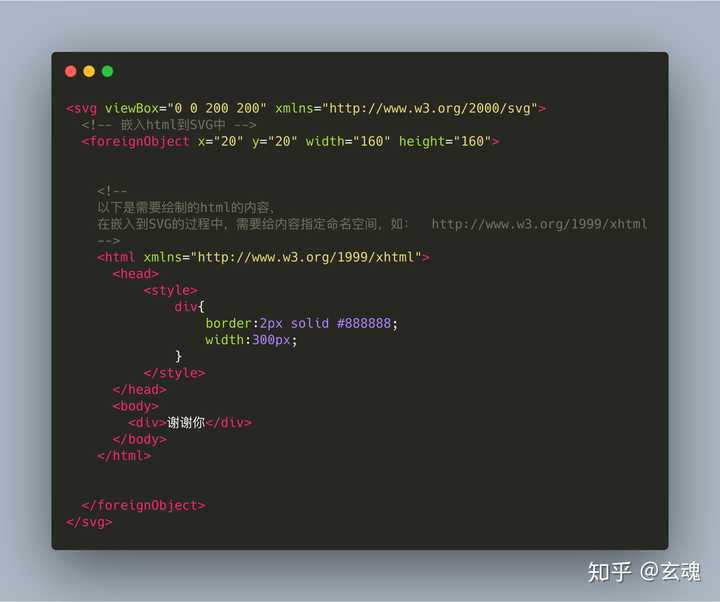This screenshot has height=602, width=720.
Task: Click the opening <svg tag text
Action: pos(82,109)
